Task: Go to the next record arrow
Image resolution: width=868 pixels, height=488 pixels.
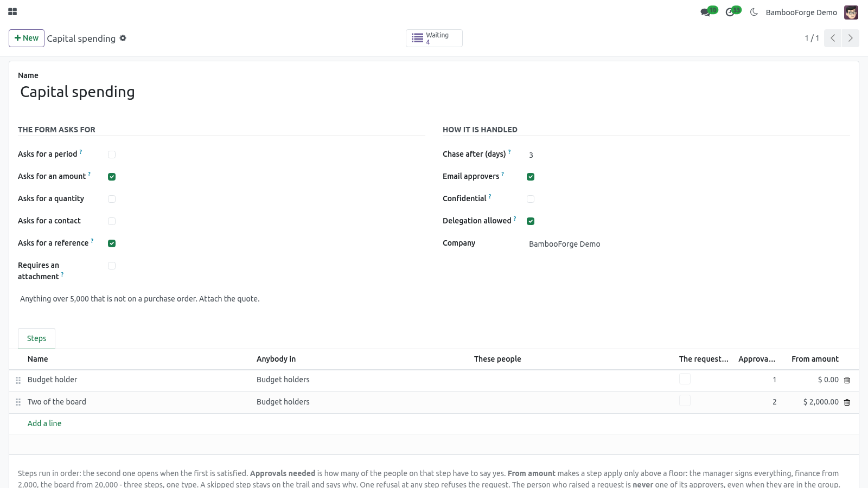Action: click(x=851, y=38)
